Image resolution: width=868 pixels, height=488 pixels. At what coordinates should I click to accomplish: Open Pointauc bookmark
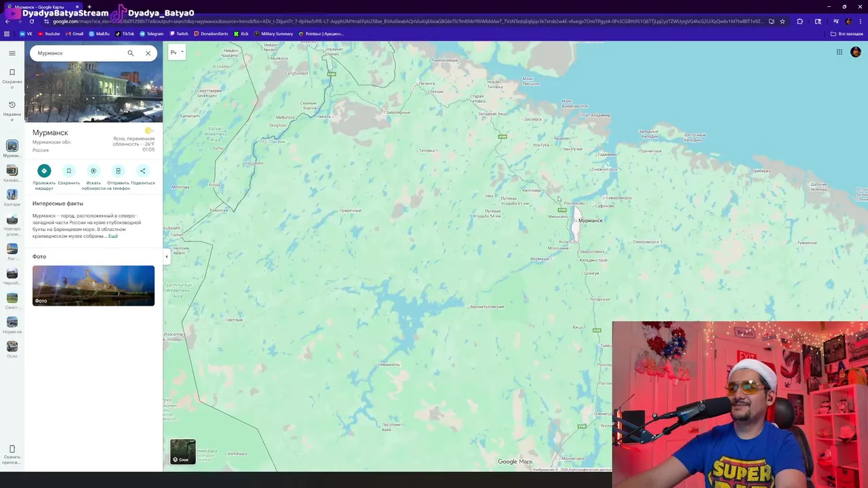click(x=321, y=33)
